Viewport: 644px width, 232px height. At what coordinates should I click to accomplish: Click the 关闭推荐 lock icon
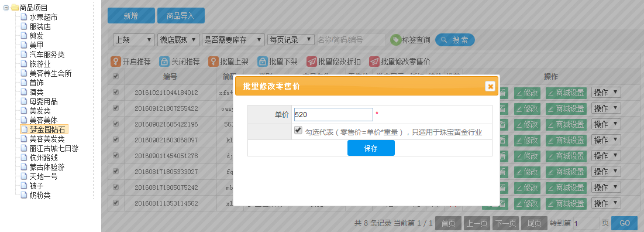tap(164, 62)
